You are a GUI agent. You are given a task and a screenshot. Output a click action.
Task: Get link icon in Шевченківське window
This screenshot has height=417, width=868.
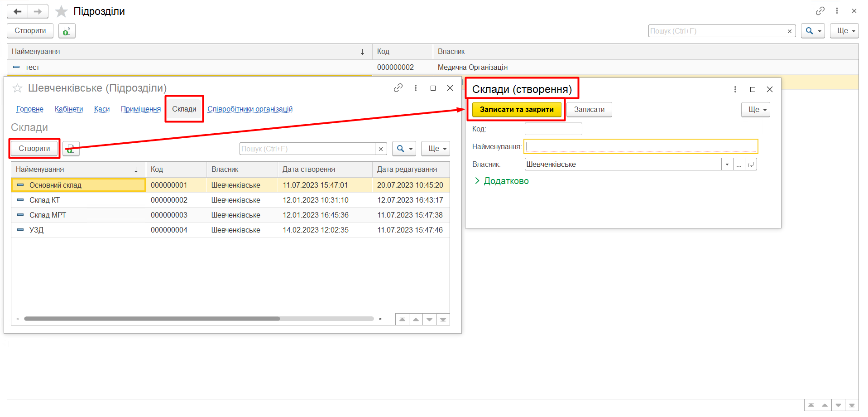point(398,88)
